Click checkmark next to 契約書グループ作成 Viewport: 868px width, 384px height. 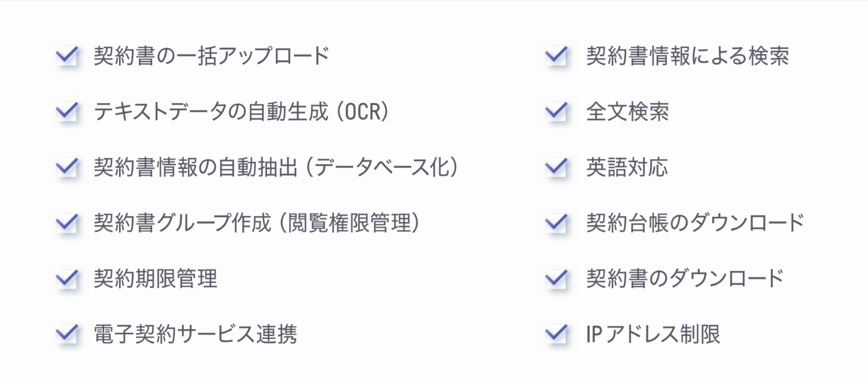click(68, 223)
